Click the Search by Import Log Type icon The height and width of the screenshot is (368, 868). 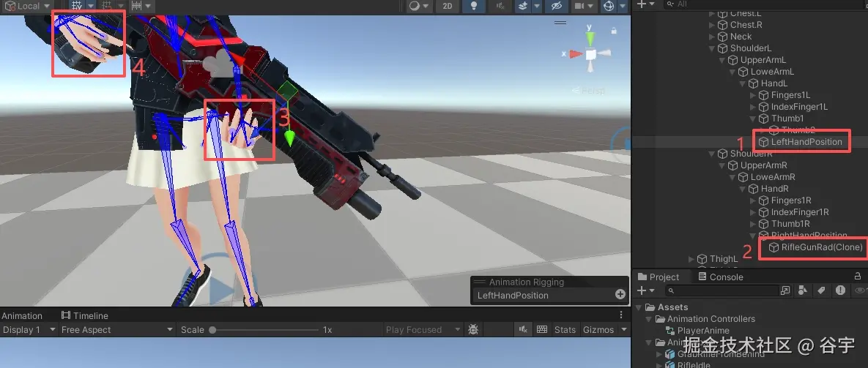point(840,290)
